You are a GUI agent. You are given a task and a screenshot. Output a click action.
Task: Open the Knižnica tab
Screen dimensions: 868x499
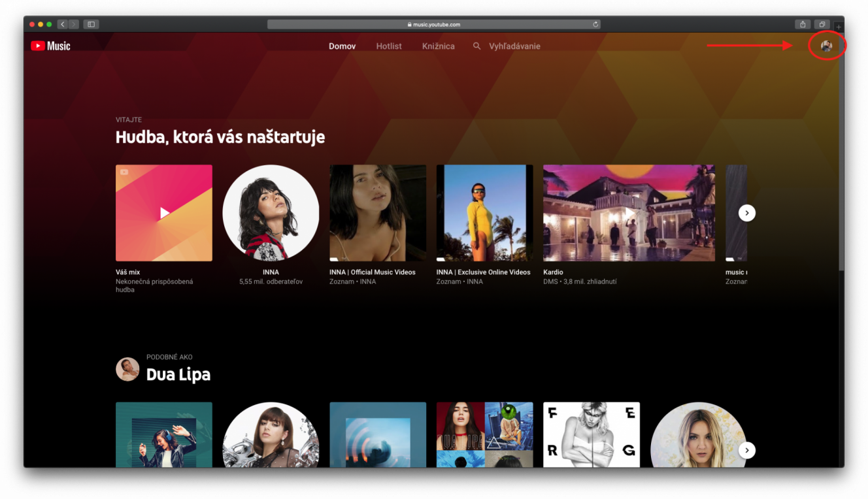[x=439, y=46]
